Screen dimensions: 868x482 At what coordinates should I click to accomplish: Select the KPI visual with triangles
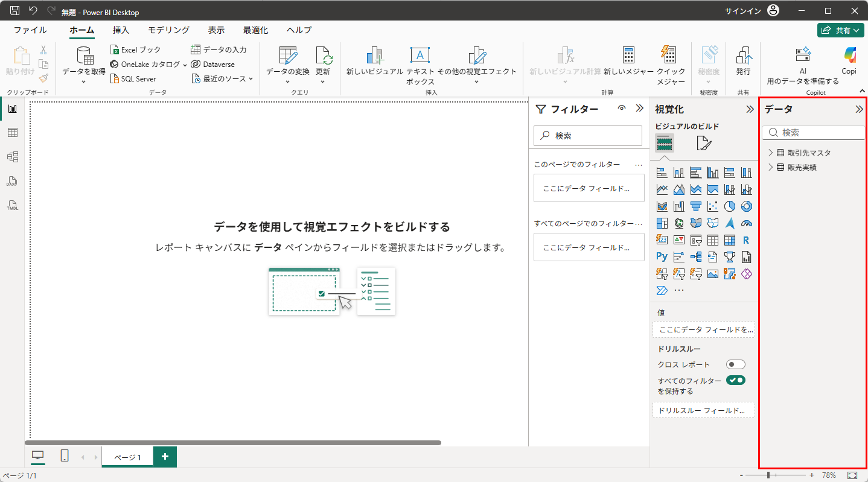679,240
